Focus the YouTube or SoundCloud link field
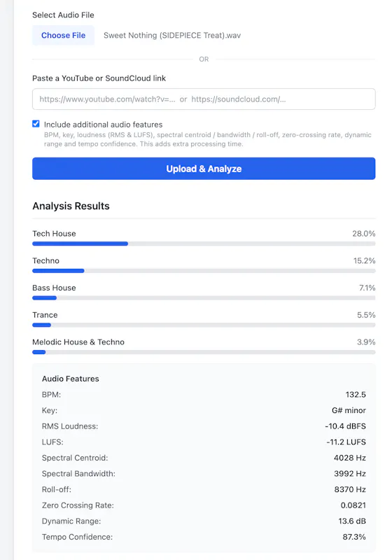 (204, 99)
